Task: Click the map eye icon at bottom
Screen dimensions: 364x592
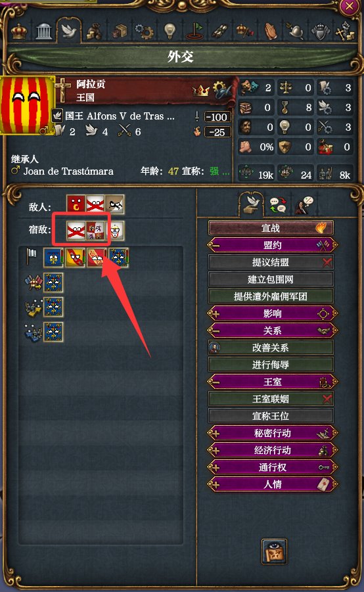Action: click(x=274, y=552)
